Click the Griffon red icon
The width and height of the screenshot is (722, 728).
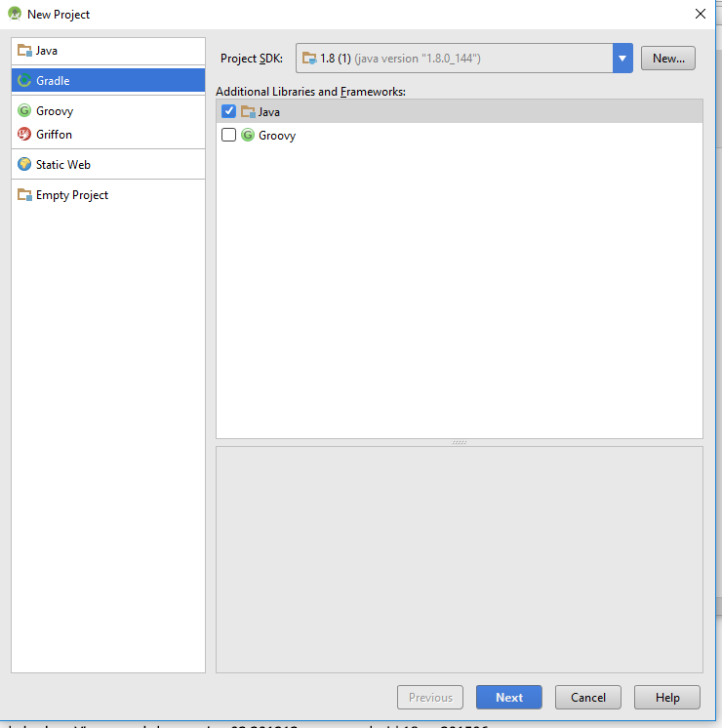pos(24,134)
